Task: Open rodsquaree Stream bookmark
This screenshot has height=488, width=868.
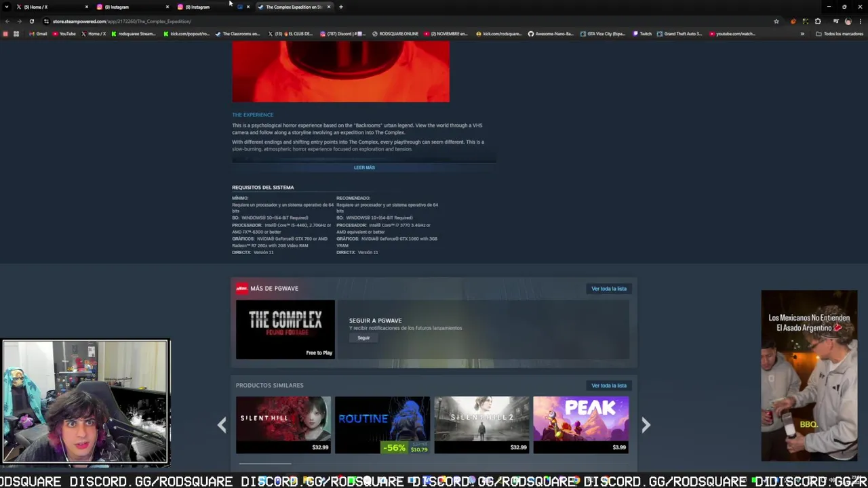Action: (x=134, y=34)
